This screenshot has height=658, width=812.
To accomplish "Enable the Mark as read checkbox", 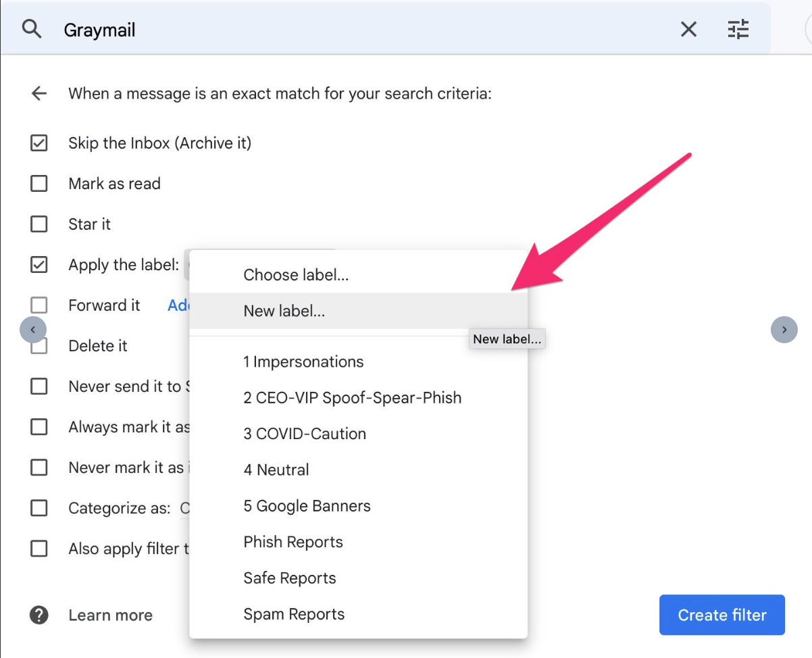I will tap(39, 184).
